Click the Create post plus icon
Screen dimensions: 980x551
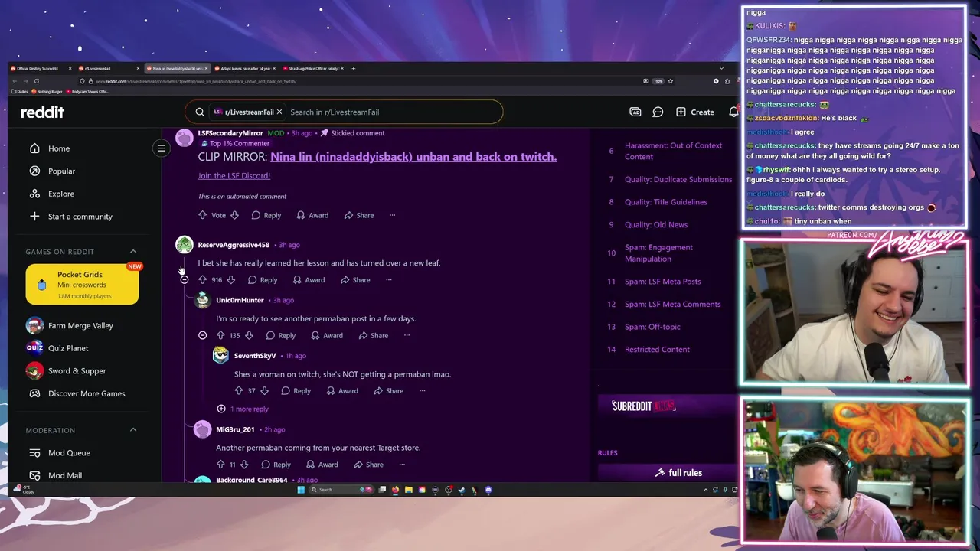(x=681, y=112)
